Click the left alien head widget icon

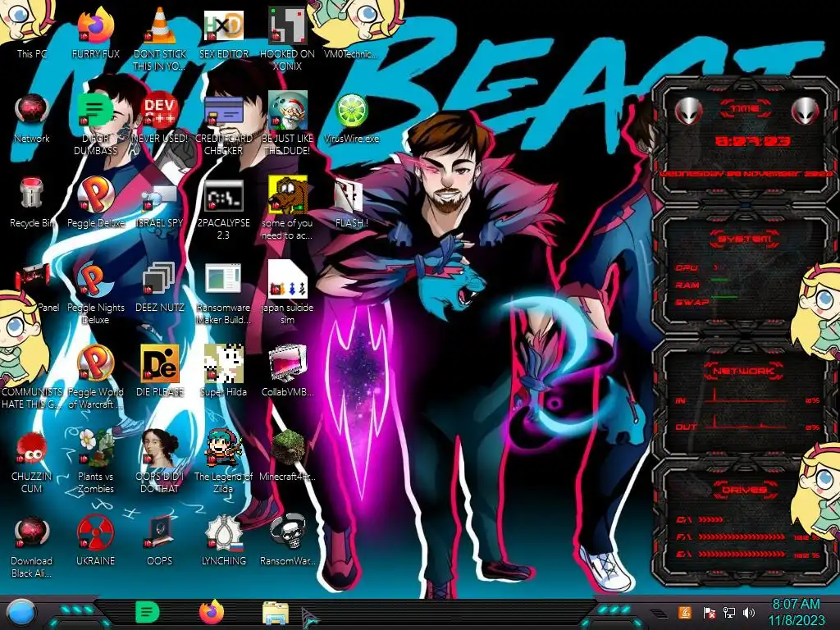(x=688, y=111)
